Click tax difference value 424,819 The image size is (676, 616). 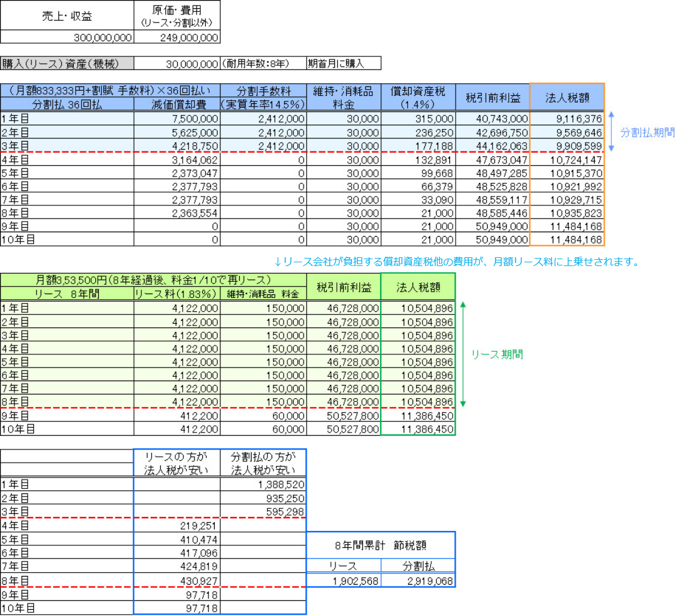click(x=177, y=565)
